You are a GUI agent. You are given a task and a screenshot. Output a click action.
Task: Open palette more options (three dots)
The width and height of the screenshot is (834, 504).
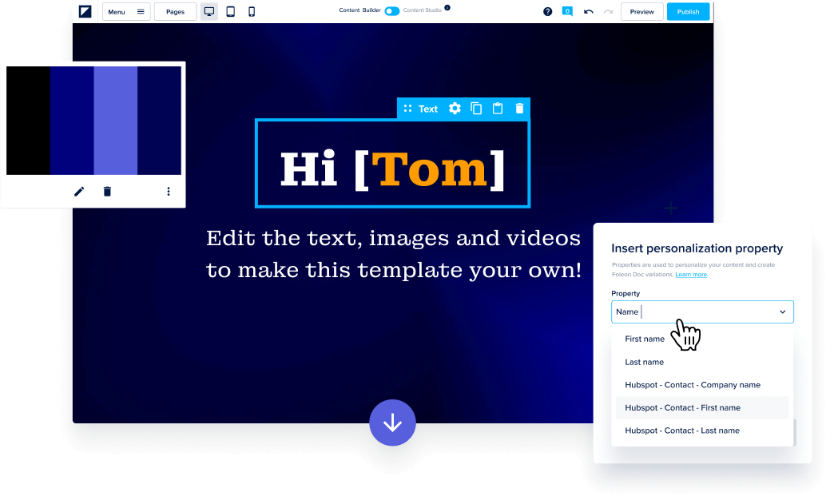coord(169,192)
